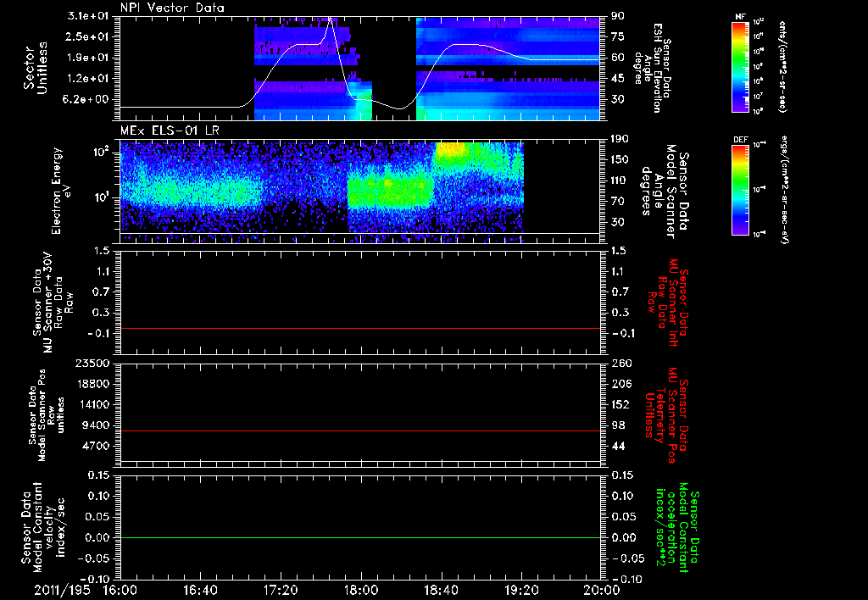
Task: Click the '3.1e+01' sector tick value
Action: coord(88,16)
